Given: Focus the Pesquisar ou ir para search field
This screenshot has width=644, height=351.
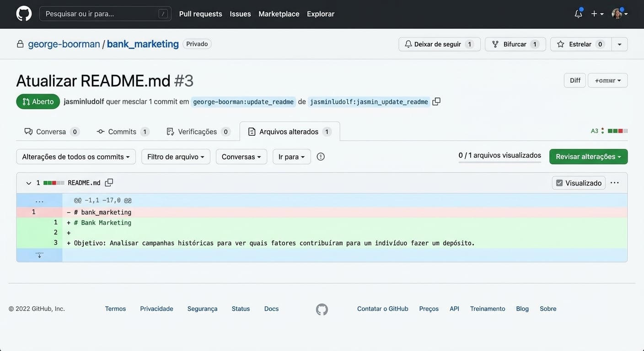Looking at the screenshot, I should tap(105, 14).
